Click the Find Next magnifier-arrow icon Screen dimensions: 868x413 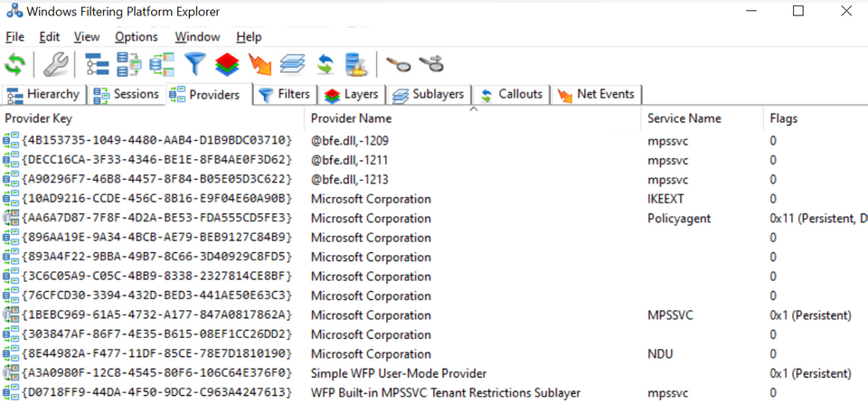[432, 65]
